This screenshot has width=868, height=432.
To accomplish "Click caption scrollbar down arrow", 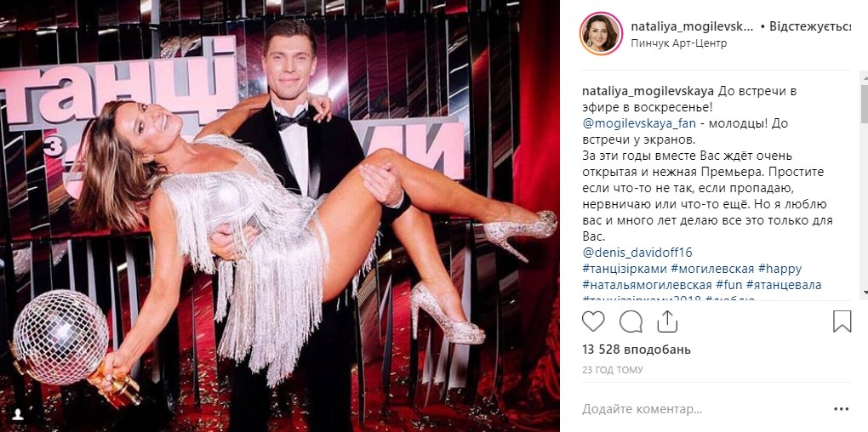I will click(864, 293).
